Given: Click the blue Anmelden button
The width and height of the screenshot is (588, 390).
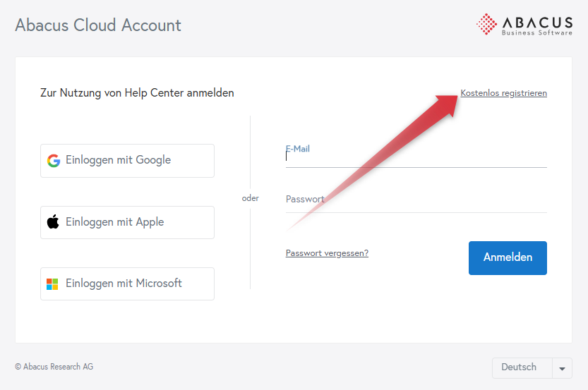Looking at the screenshot, I should (508, 257).
